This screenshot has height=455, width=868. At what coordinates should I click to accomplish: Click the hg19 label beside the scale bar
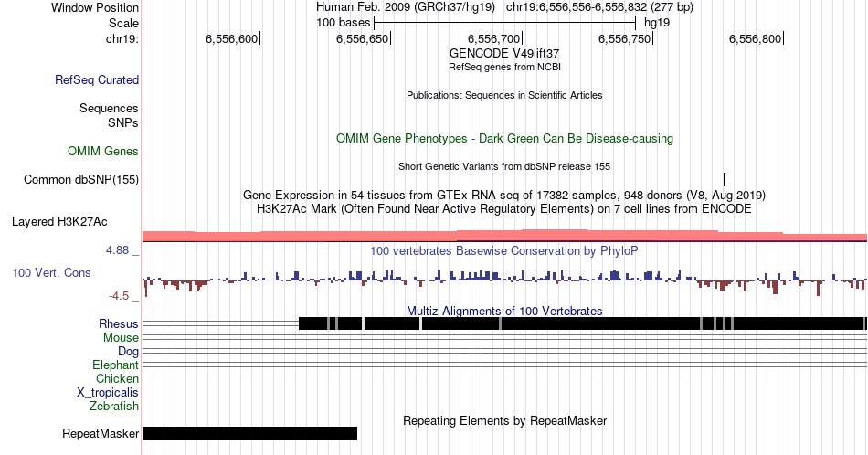(x=657, y=23)
